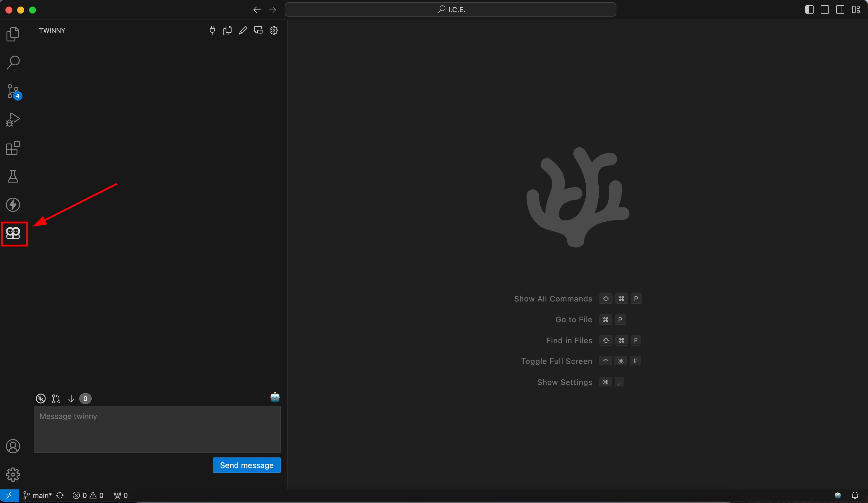This screenshot has width=868, height=503.
Task: Click the Go to File text
Action: (574, 320)
